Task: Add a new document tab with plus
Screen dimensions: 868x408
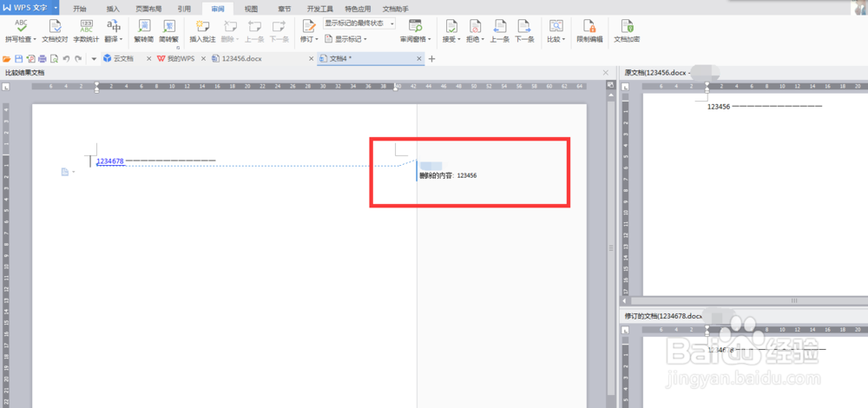Action: click(432, 59)
